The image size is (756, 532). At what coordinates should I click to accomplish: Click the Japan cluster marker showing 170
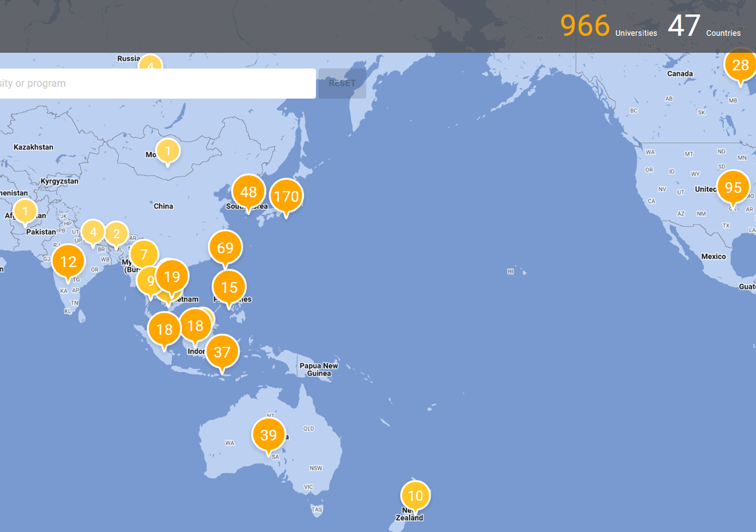point(286,196)
